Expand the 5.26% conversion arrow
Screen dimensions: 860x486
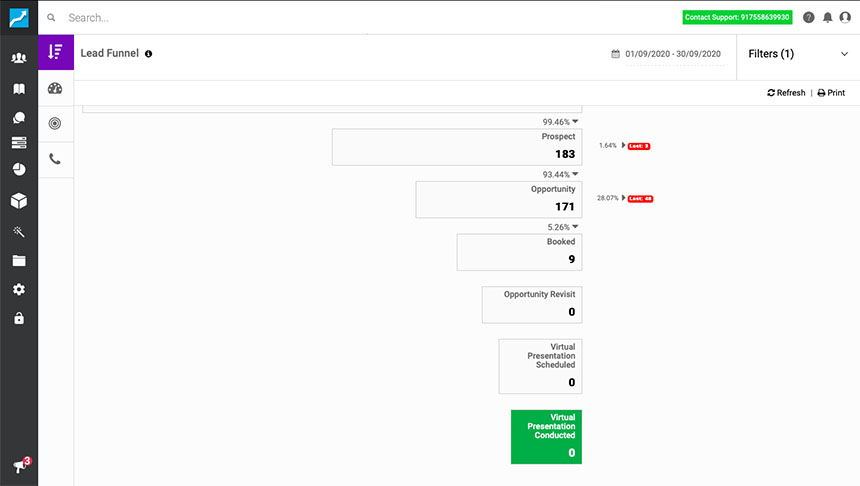pyautogui.click(x=575, y=227)
